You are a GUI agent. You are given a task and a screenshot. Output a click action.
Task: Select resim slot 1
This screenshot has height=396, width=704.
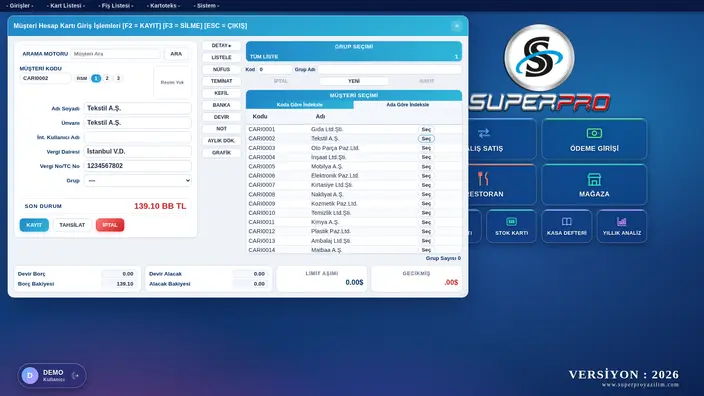pyautogui.click(x=96, y=78)
